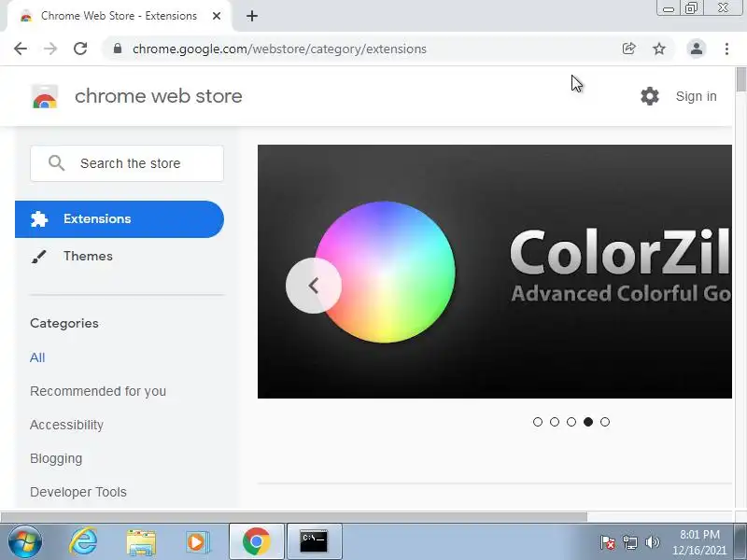Jump to the fifth carousel slide dot
Viewport: 747px width, 560px height.
click(605, 422)
